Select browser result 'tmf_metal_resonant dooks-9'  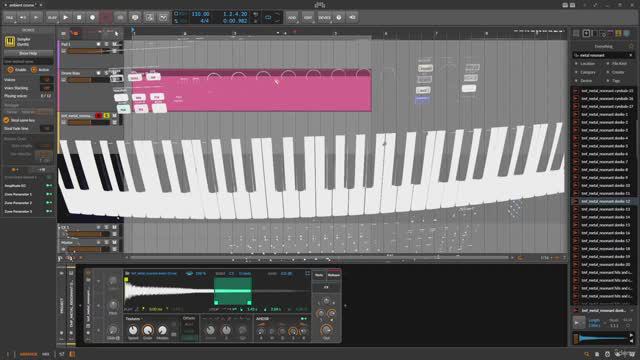coord(603,178)
